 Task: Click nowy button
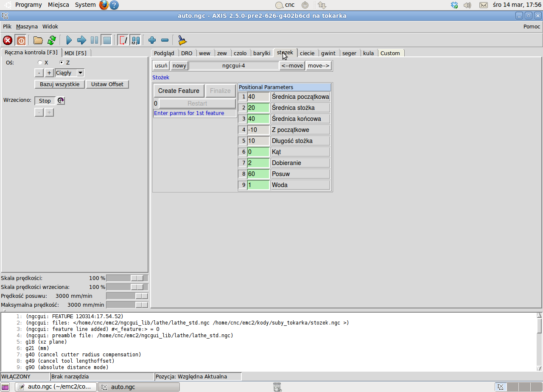179,66
